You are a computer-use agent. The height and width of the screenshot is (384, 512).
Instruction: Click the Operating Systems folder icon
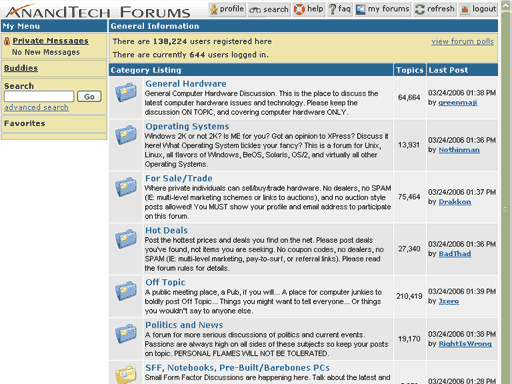[126, 135]
